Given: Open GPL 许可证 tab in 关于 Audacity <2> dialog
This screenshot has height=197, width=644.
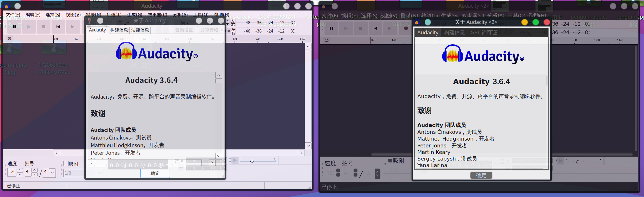Looking at the screenshot, I should pyautogui.click(x=484, y=33).
